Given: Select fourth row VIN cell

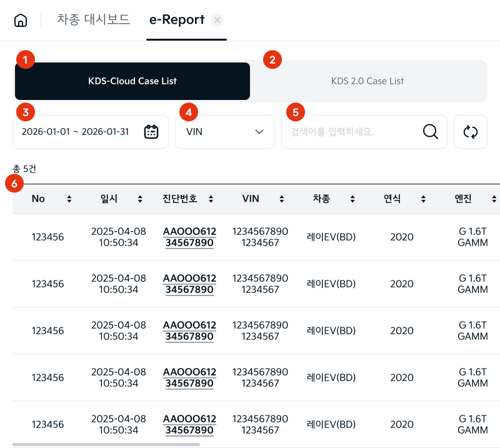Looking at the screenshot, I should (x=260, y=377).
